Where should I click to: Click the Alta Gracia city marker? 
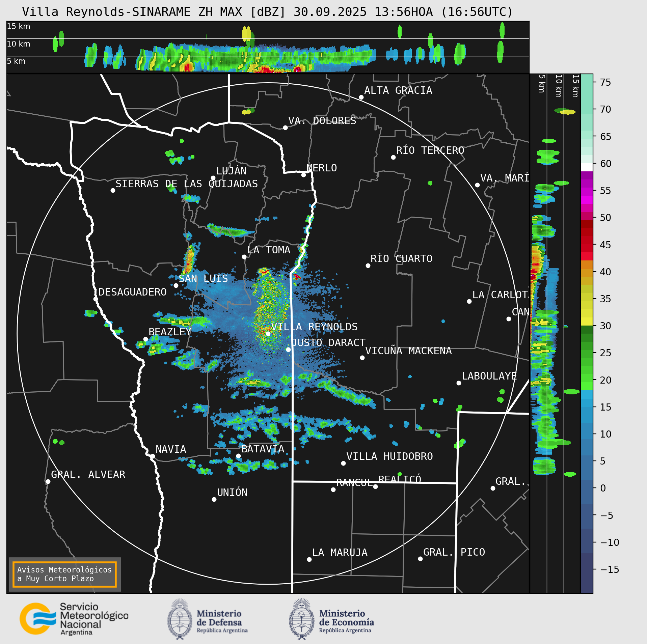point(361,97)
